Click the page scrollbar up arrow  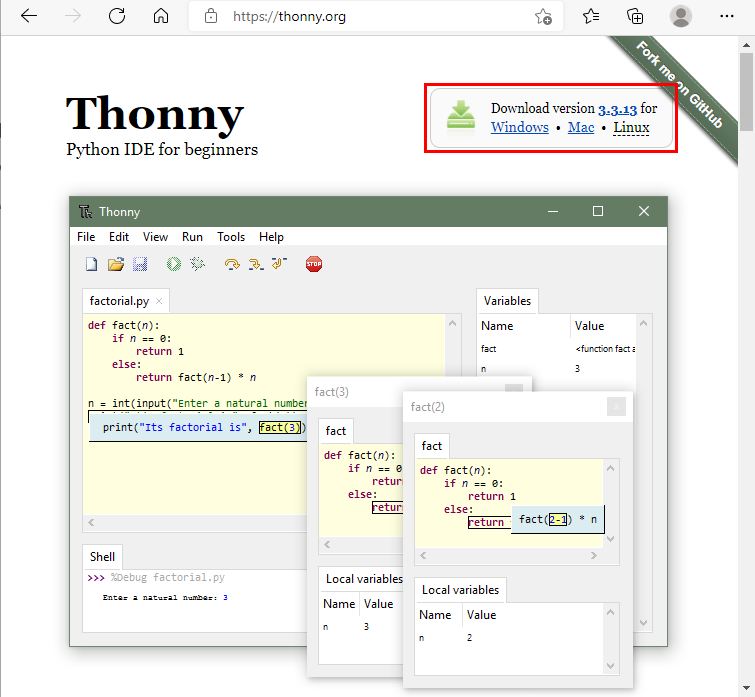pos(746,45)
